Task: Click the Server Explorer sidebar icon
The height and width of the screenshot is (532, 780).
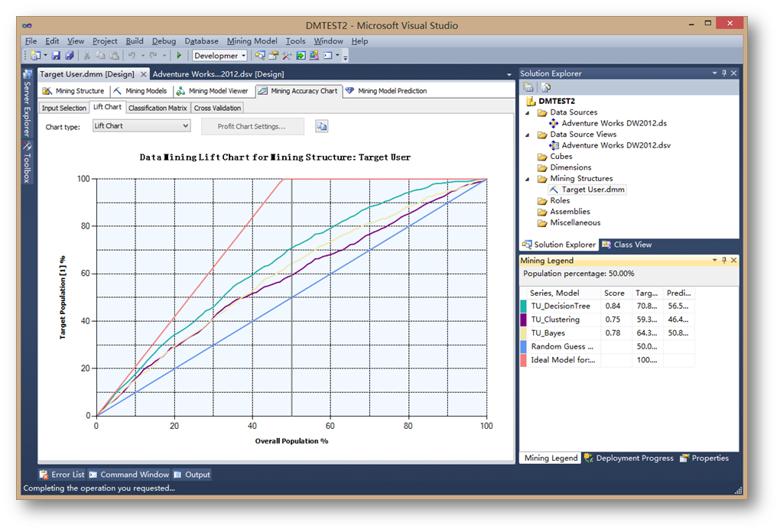Action: click(x=28, y=74)
